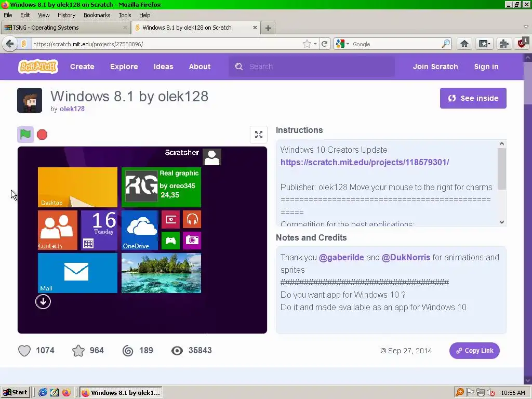Close the Windows 8.1 Scratch tab
This screenshot has width=532, height=399.
[x=255, y=28]
